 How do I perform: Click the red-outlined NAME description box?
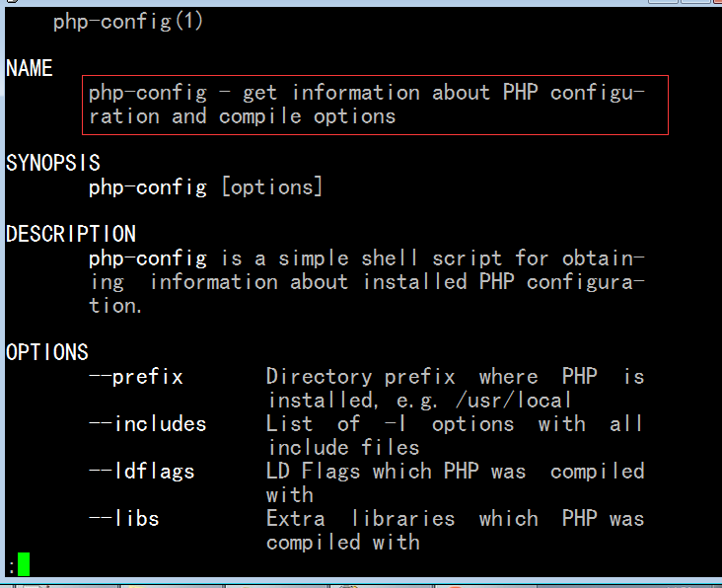(x=375, y=105)
